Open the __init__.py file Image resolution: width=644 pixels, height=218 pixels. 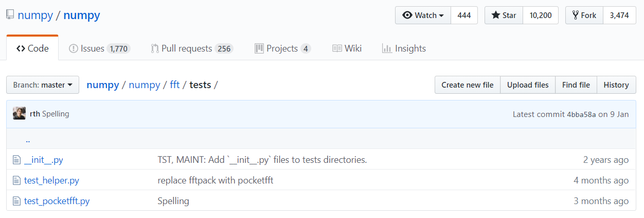pyautogui.click(x=44, y=160)
